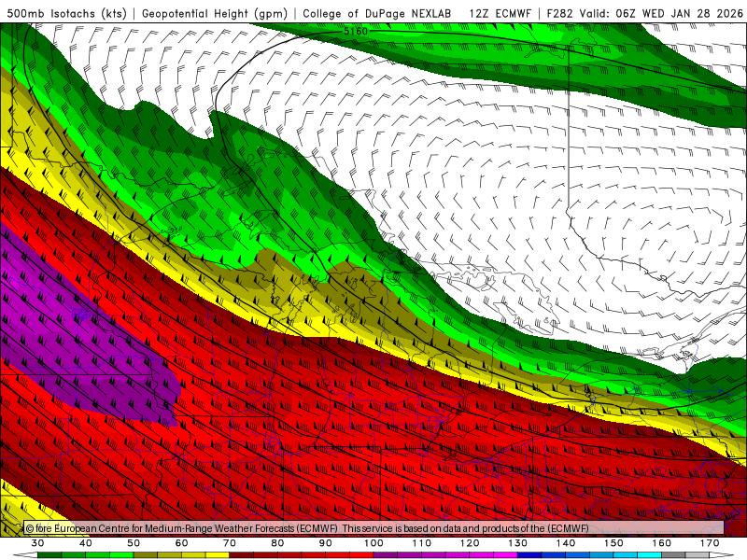Click the ECMWF copyright banner text

pos(307,528)
